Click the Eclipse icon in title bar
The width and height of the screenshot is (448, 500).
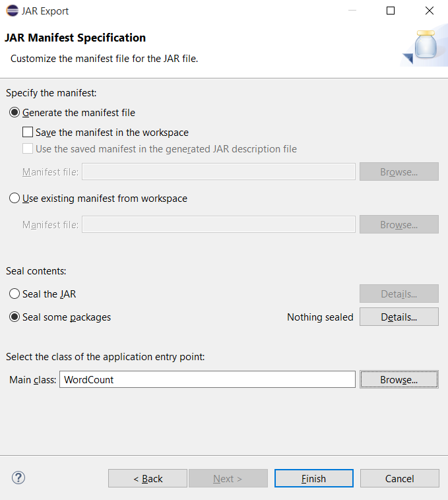pyautogui.click(x=12, y=11)
